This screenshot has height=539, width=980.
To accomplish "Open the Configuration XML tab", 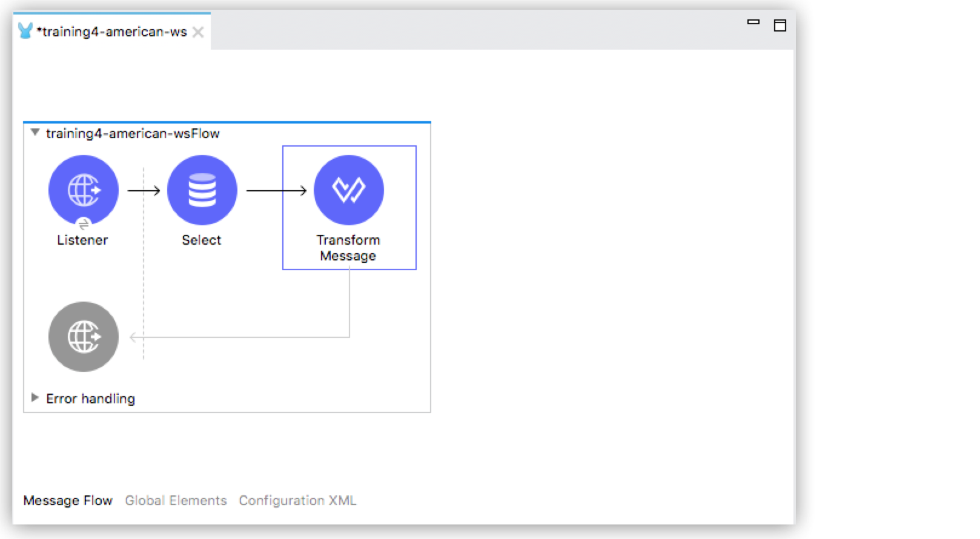I will point(297,500).
